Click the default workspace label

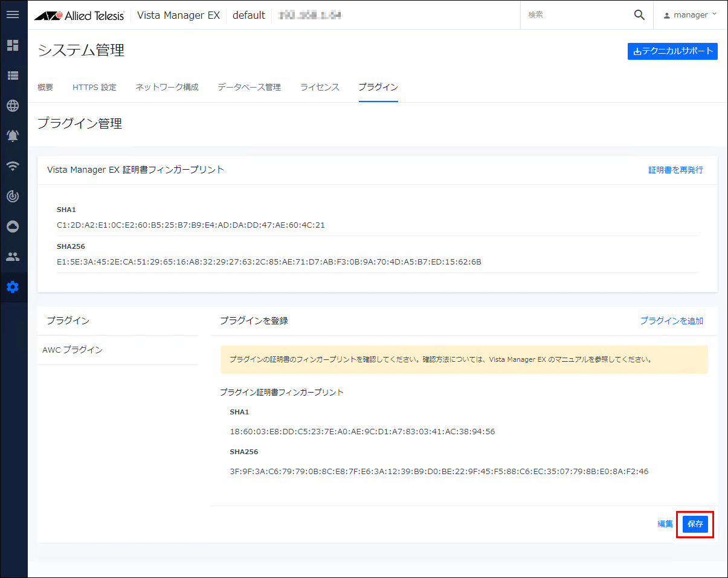[249, 16]
